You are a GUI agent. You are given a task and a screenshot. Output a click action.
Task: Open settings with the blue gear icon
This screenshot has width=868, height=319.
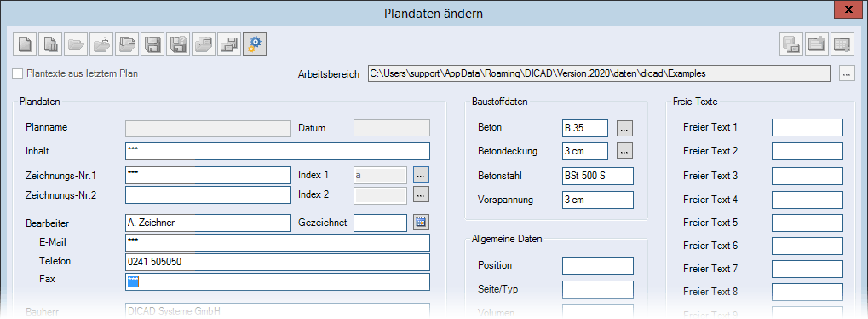pyautogui.click(x=255, y=44)
